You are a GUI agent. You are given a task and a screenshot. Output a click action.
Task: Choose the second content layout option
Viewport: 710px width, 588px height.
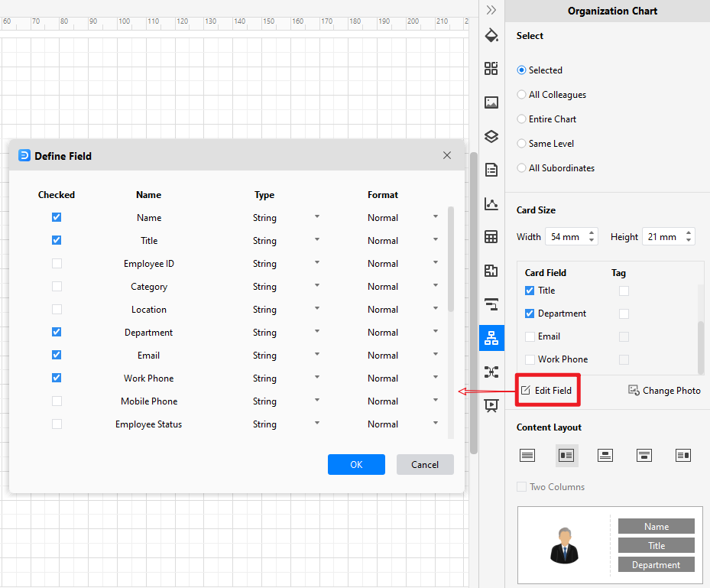click(x=566, y=455)
